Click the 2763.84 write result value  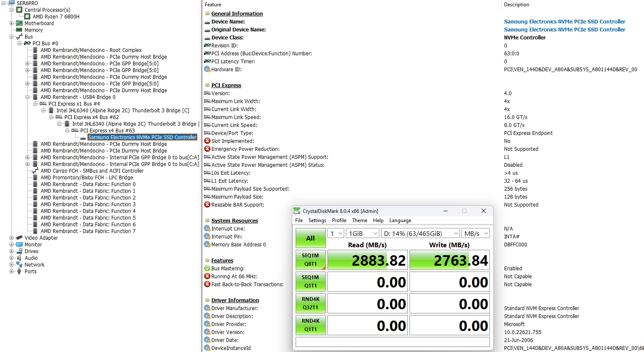[449, 260]
